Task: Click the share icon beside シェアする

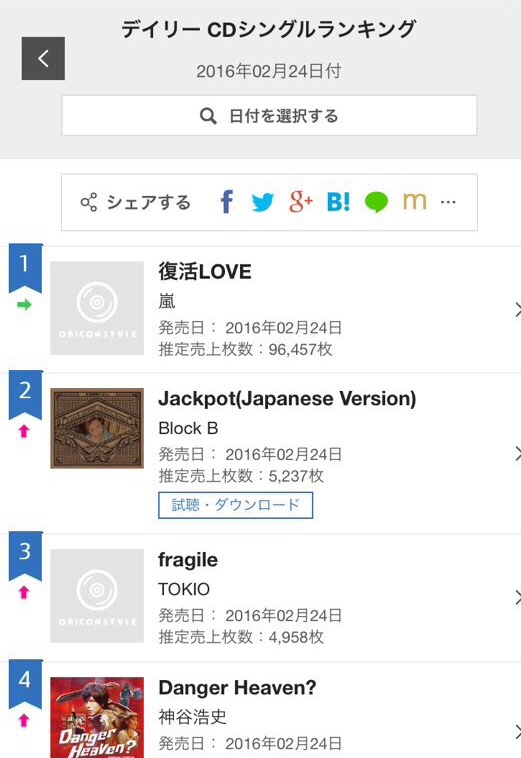Action: point(88,203)
